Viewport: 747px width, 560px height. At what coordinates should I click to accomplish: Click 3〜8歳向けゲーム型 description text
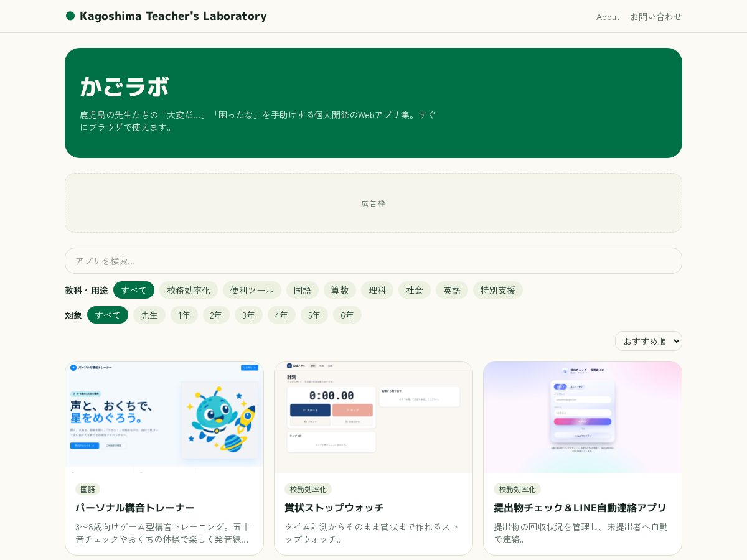(x=163, y=533)
